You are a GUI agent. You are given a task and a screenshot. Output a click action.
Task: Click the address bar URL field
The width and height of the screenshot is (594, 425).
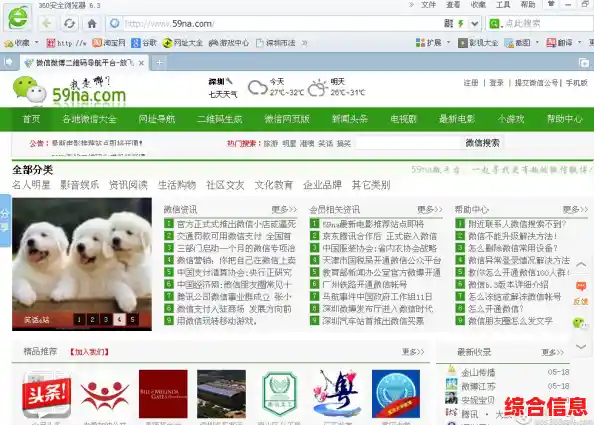coord(280,23)
